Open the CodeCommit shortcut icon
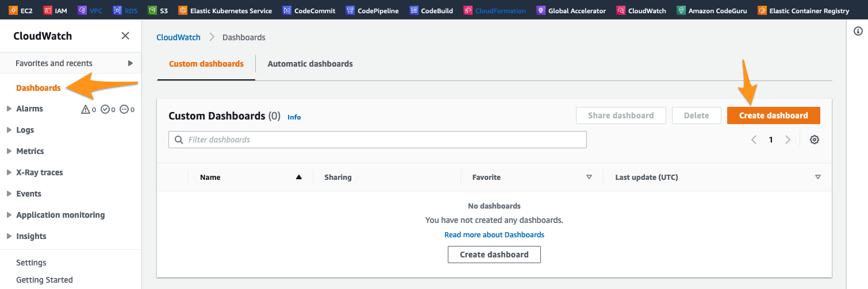 [287, 10]
